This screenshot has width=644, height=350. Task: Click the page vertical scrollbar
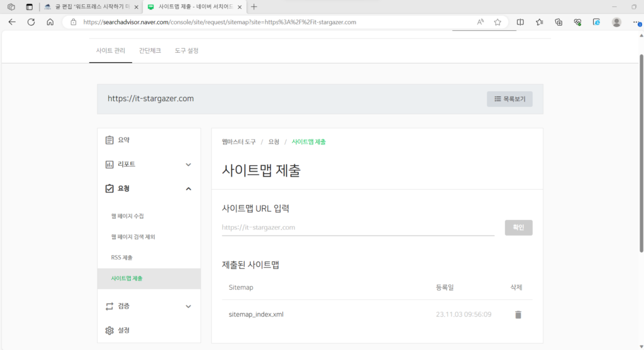tap(641, 153)
